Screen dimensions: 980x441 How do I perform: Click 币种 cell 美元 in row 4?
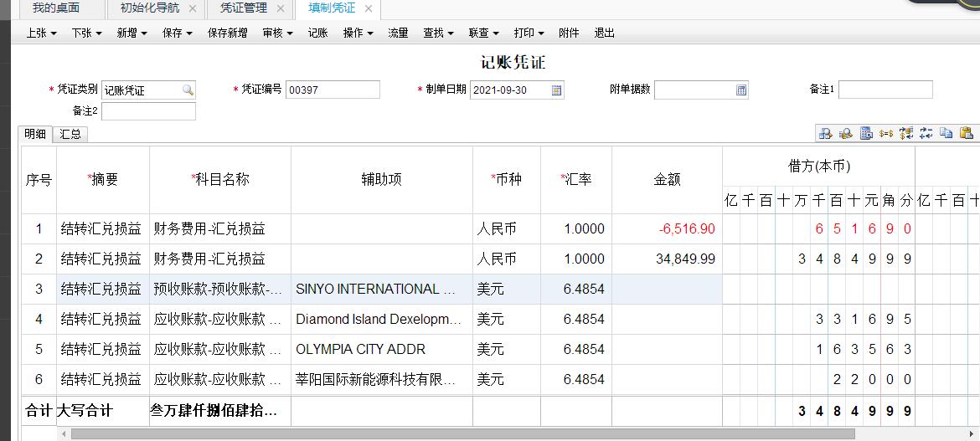point(506,319)
